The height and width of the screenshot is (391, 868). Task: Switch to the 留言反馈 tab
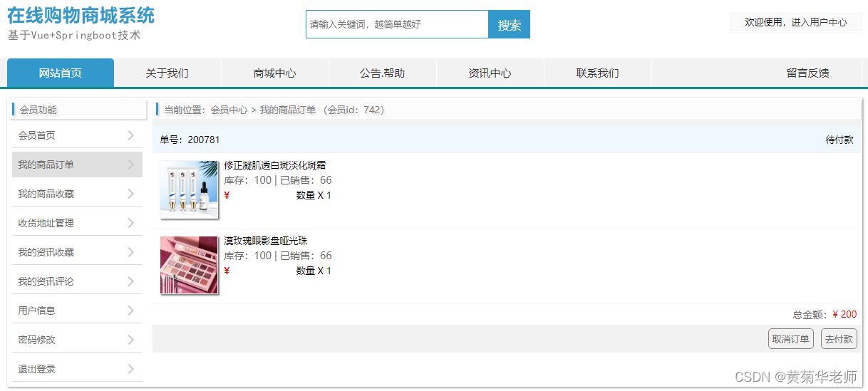pos(807,73)
